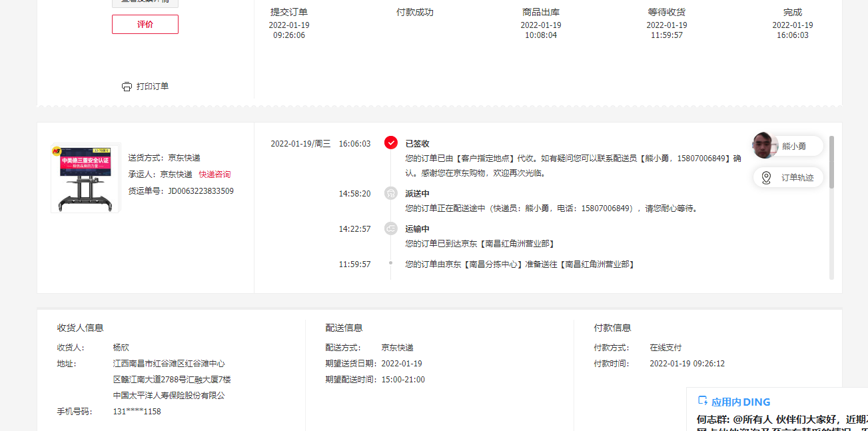Click payment method 在线支付
Screen dimensions: 868x431
666,348
